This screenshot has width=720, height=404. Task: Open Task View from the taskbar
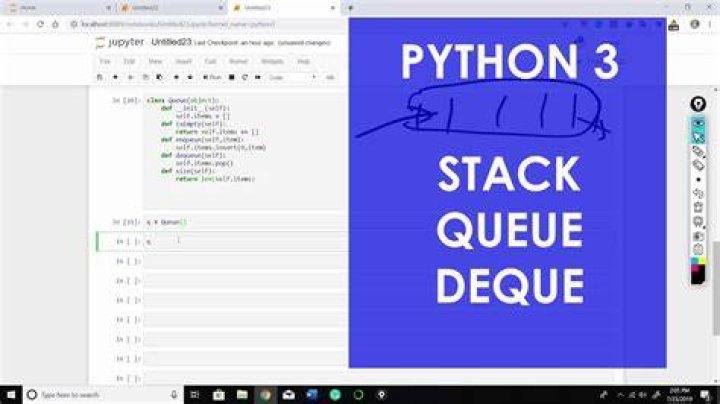tap(195, 395)
